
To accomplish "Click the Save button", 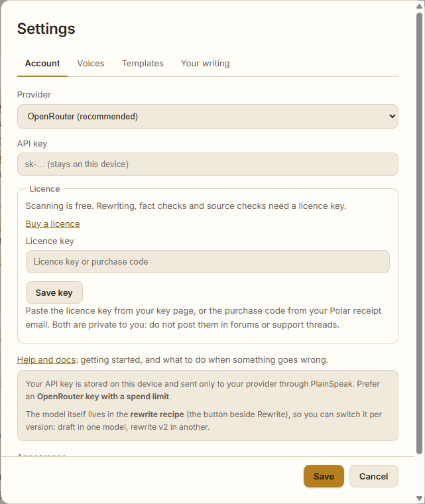I will (324, 476).
